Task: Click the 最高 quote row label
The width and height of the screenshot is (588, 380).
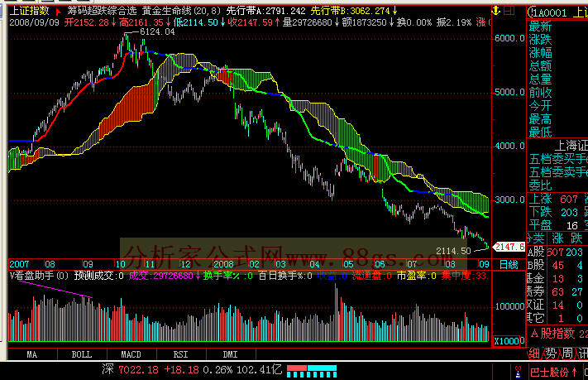Action: point(540,119)
